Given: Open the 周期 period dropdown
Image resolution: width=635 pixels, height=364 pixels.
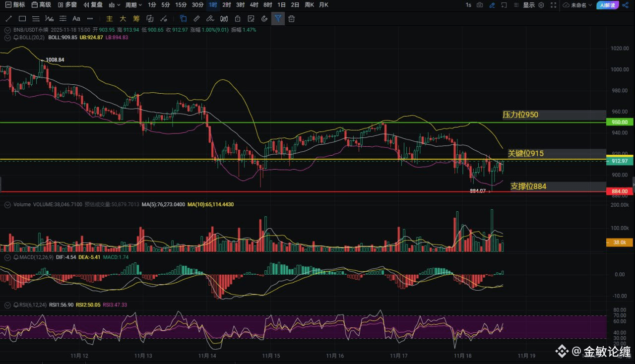Looking at the screenshot, I should pyautogui.click(x=133, y=5).
